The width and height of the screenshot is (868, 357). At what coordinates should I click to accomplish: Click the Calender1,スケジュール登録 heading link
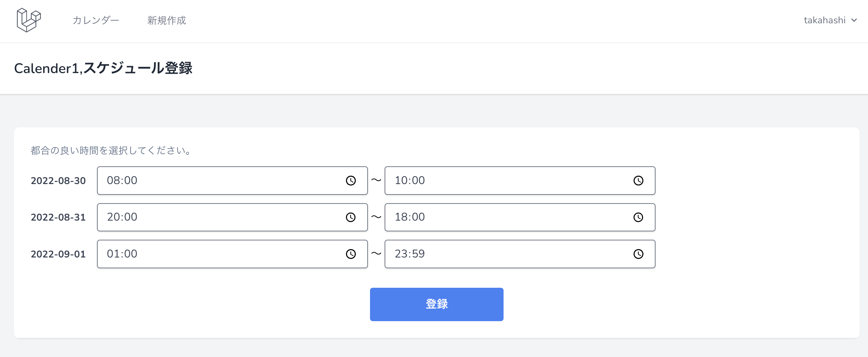[104, 68]
